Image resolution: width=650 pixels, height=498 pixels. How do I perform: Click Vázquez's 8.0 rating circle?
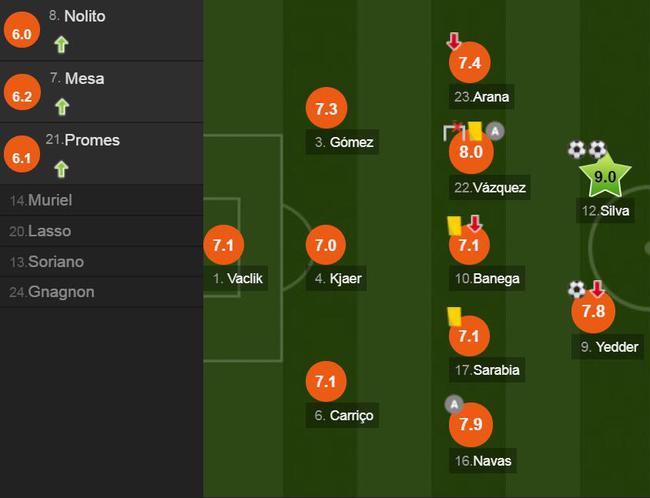click(471, 152)
